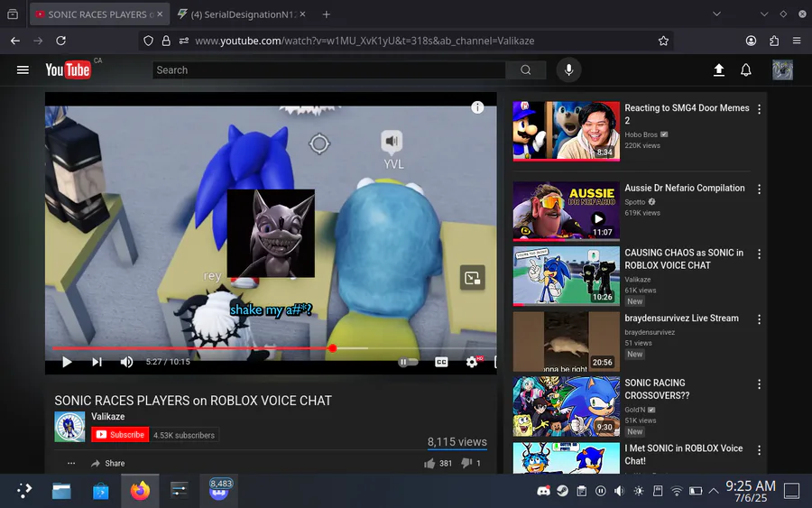Reload the current page
This screenshot has height=508, width=812.
tap(60, 41)
